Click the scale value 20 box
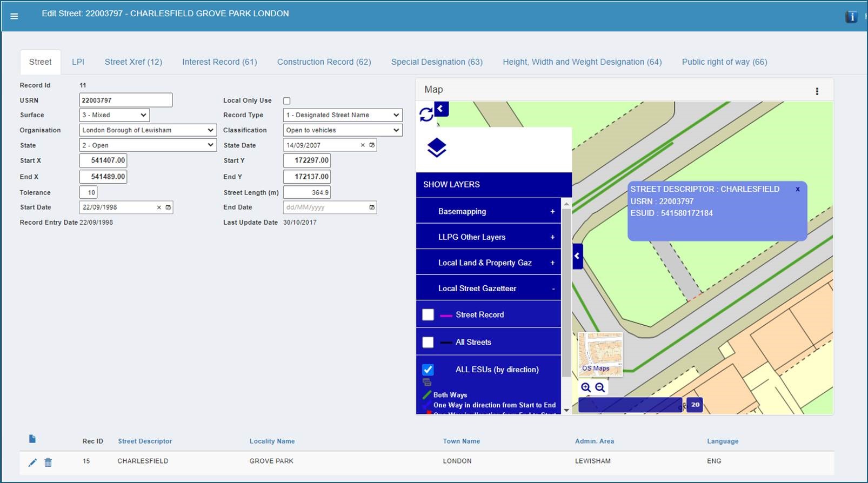Screen dimensions: 868x483 tap(695, 405)
